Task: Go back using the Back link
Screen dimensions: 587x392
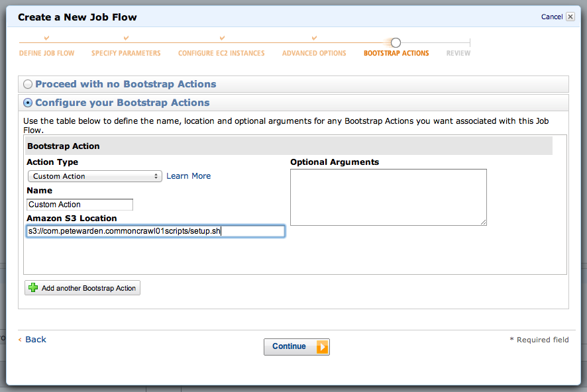Action: (x=35, y=339)
